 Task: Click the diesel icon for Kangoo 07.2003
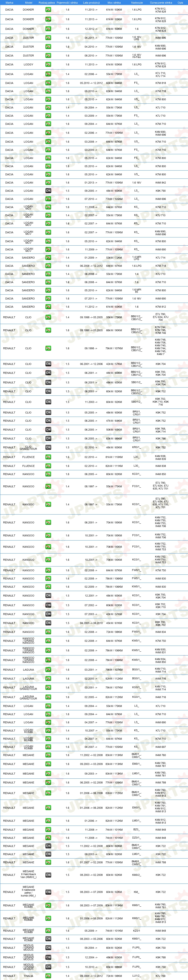coord(48,614)
